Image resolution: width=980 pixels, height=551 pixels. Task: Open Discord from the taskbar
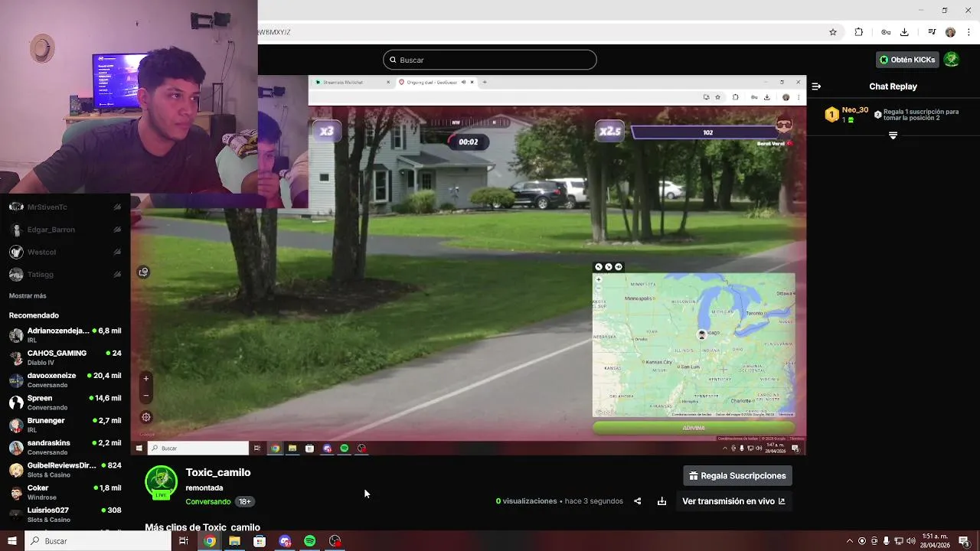coord(285,541)
